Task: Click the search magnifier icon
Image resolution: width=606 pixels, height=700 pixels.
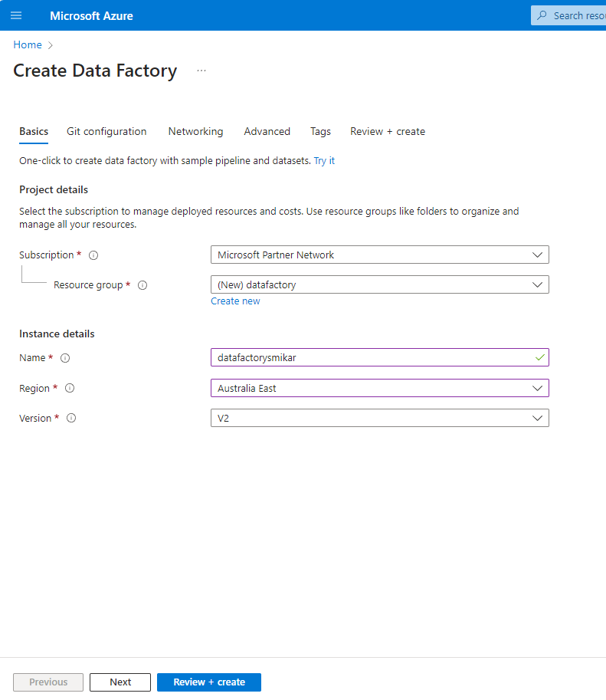Action: pos(542,15)
